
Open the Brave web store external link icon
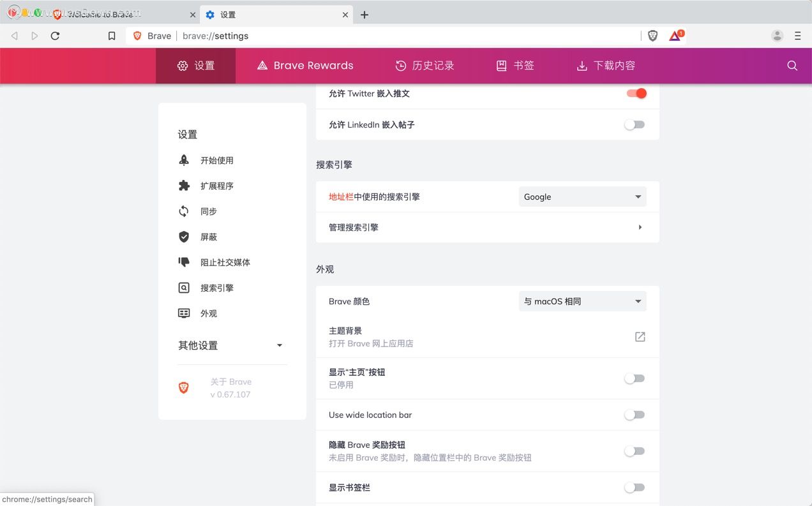(640, 336)
